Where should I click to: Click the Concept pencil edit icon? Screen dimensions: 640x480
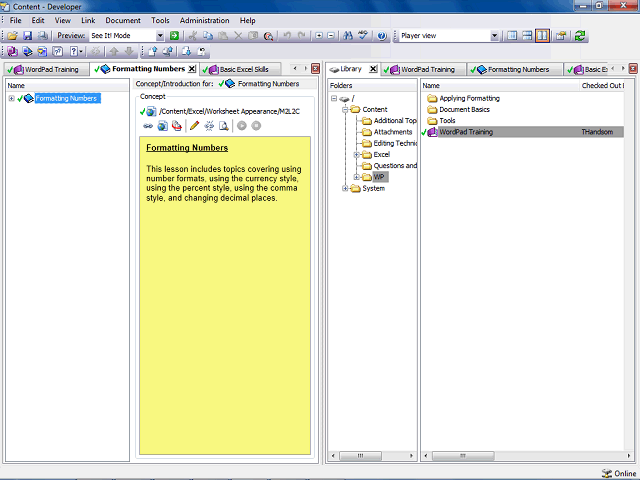pos(194,126)
